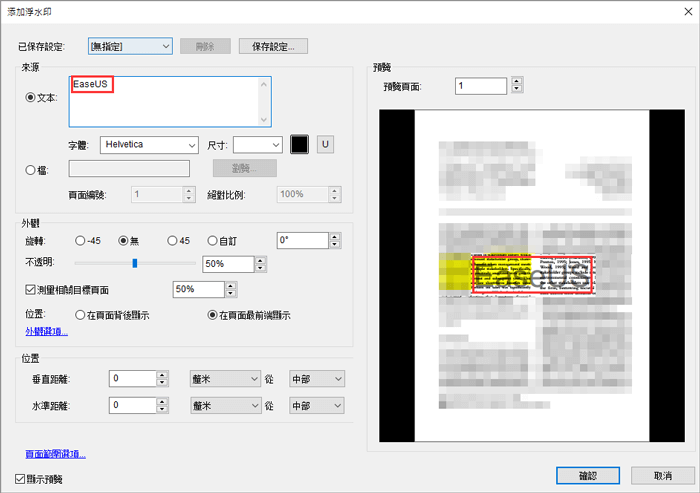Open horizontal distance unit dropdown
This screenshot has height=493, width=700.
point(225,405)
